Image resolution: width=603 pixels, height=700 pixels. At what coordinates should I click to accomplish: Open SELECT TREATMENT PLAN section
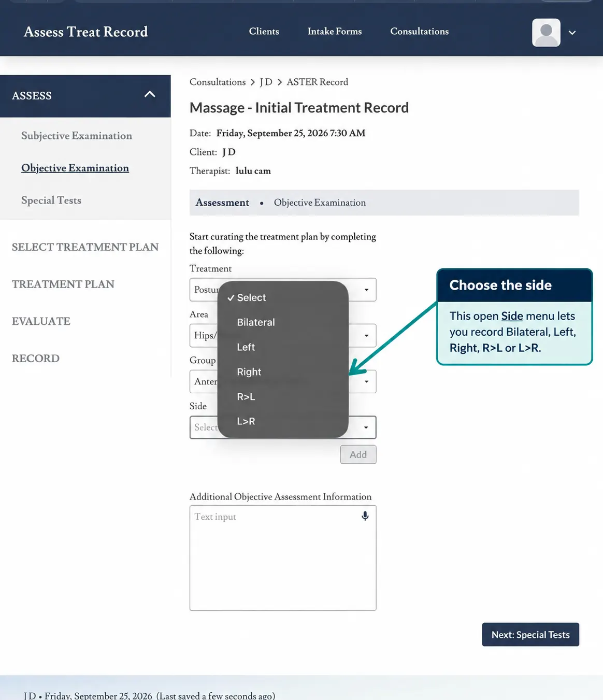(85, 247)
